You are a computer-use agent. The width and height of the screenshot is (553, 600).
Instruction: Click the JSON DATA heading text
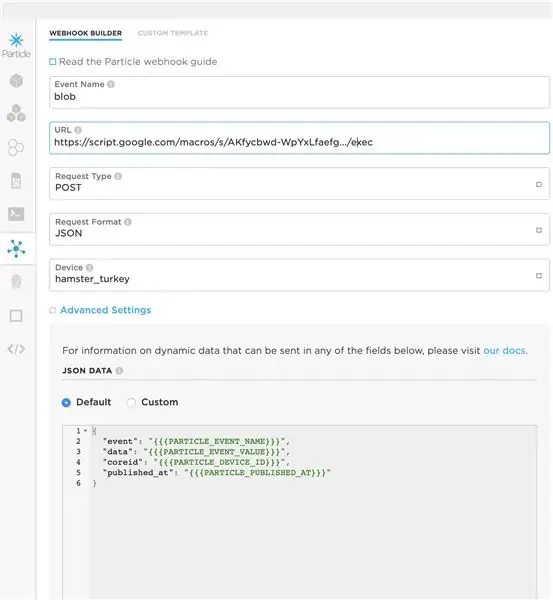87,371
